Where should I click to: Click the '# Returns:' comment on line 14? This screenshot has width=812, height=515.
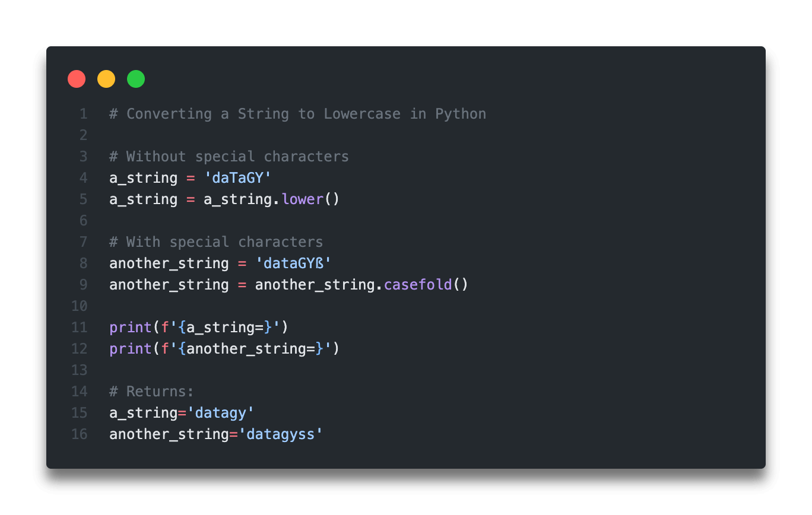[x=151, y=391]
